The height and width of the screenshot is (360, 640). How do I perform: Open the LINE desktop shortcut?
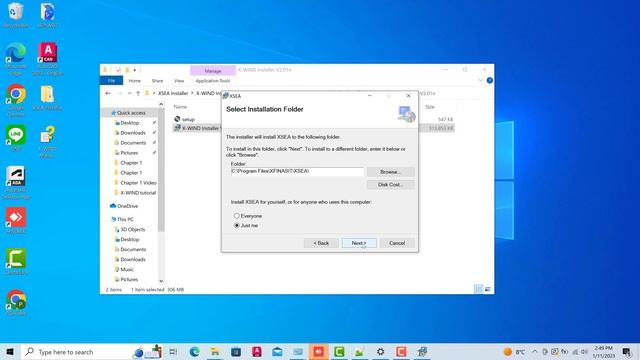(16, 138)
